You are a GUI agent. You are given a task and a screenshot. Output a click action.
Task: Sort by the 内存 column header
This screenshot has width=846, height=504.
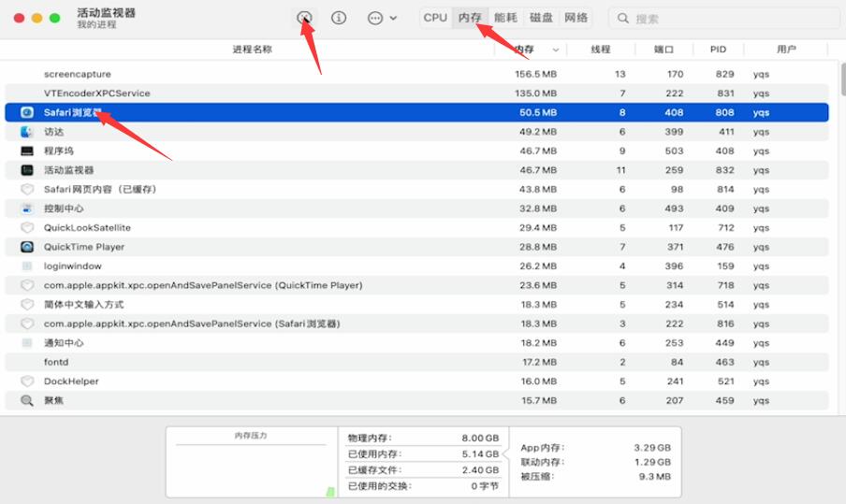(524, 49)
